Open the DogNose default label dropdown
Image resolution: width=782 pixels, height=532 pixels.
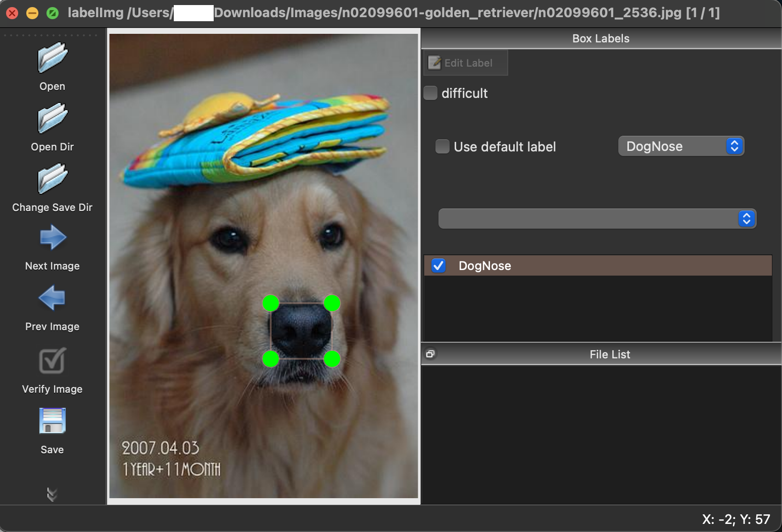click(x=680, y=146)
